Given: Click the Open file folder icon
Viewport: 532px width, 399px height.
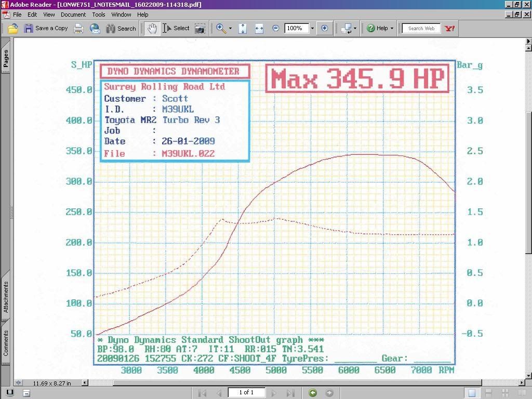Looking at the screenshot, I should [13, 29].
